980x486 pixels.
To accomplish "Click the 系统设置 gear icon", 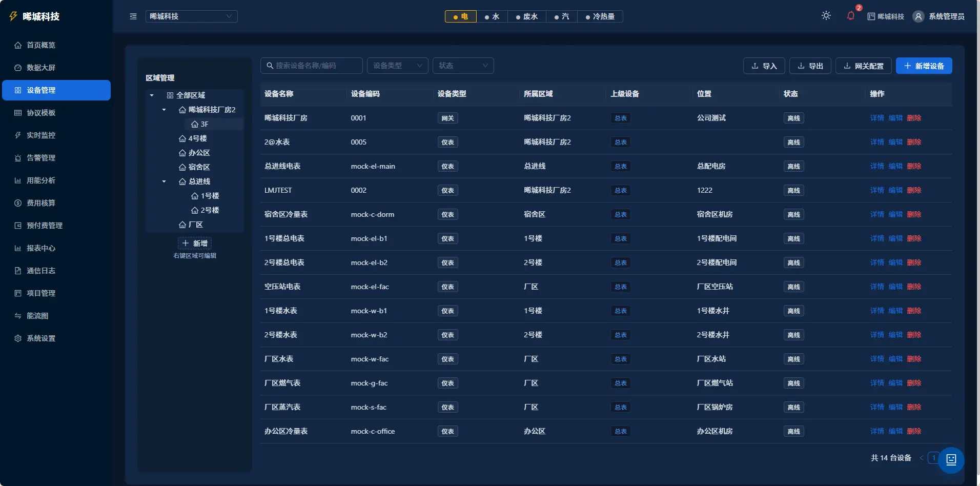I will [18, 338].
